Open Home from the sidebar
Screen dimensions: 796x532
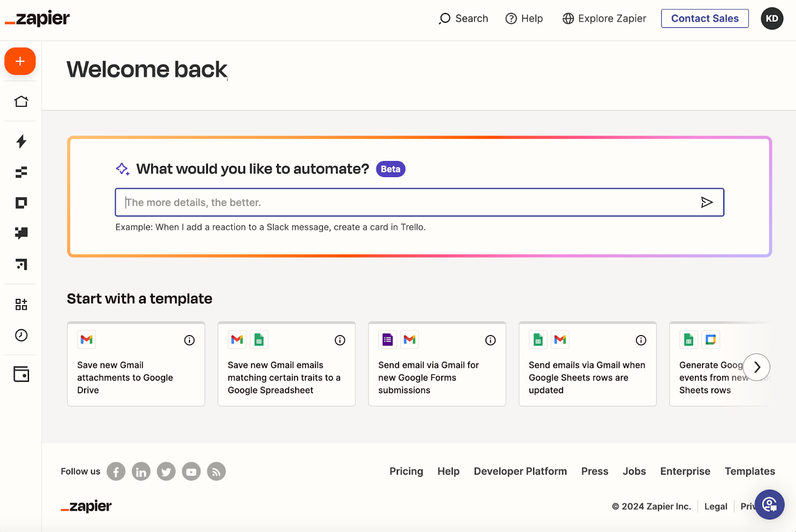(x=21, y=101)
